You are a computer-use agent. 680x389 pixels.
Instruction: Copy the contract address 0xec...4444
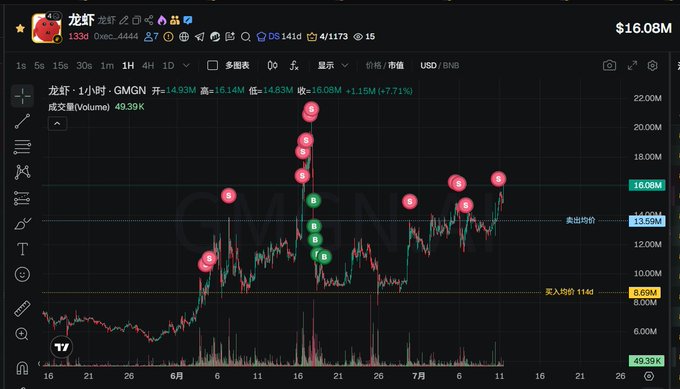coord(116,36)
